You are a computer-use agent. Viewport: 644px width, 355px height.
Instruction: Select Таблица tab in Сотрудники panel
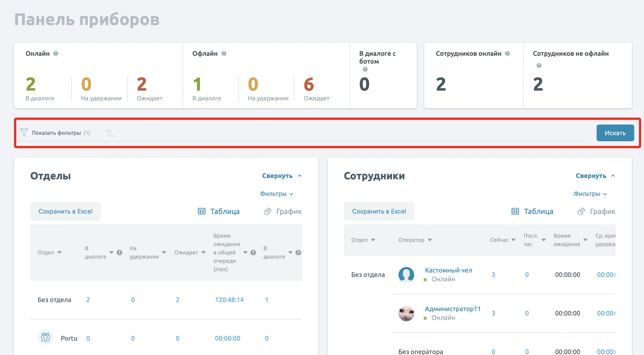[x=532, y=211]
